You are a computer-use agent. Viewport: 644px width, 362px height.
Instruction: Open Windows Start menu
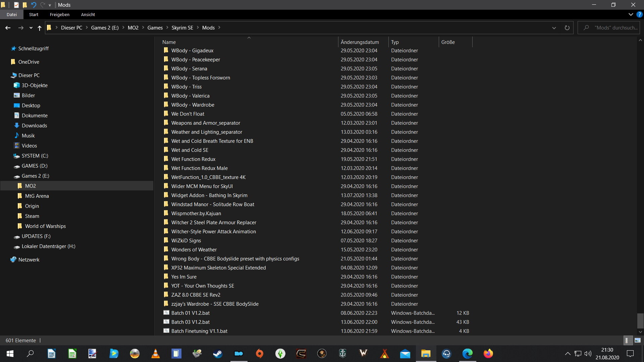[x=10, y=354]
